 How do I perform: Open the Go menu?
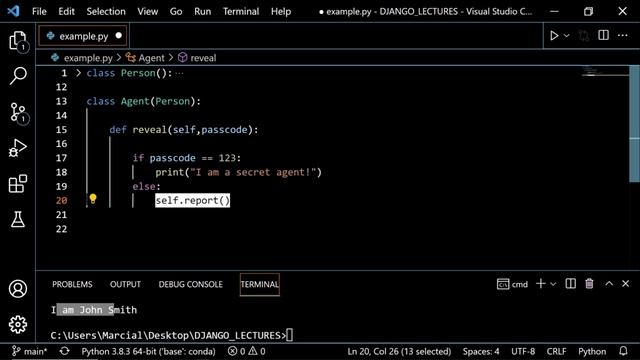[176, 11]
